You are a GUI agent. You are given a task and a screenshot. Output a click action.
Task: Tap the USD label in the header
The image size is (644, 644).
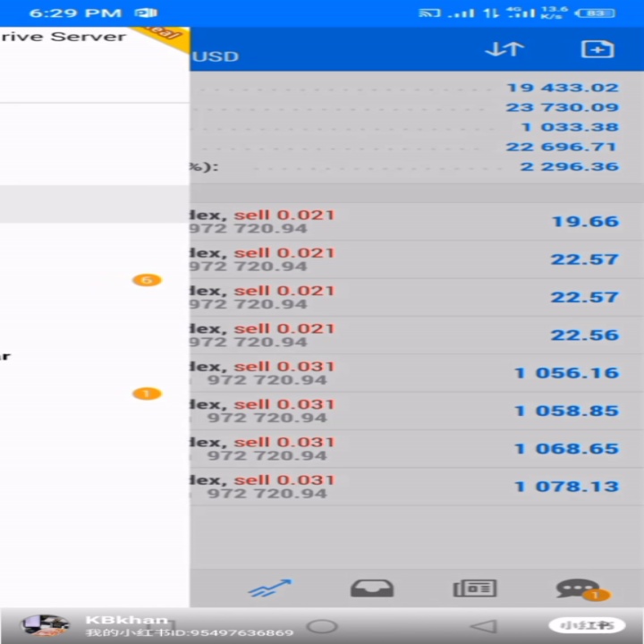click(x=216, y=56)
